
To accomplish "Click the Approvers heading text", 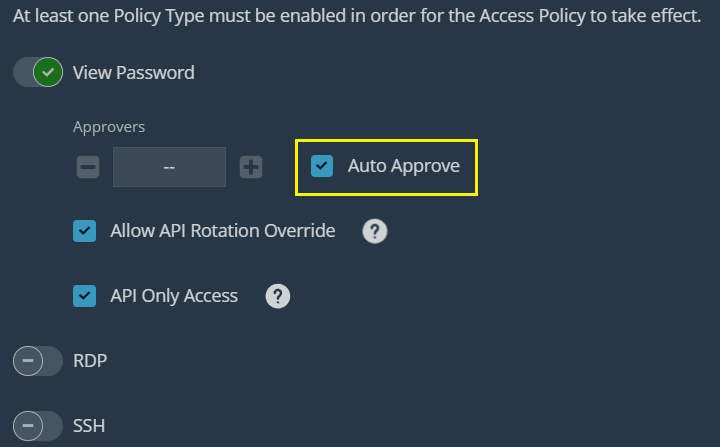I will point(109,127).
